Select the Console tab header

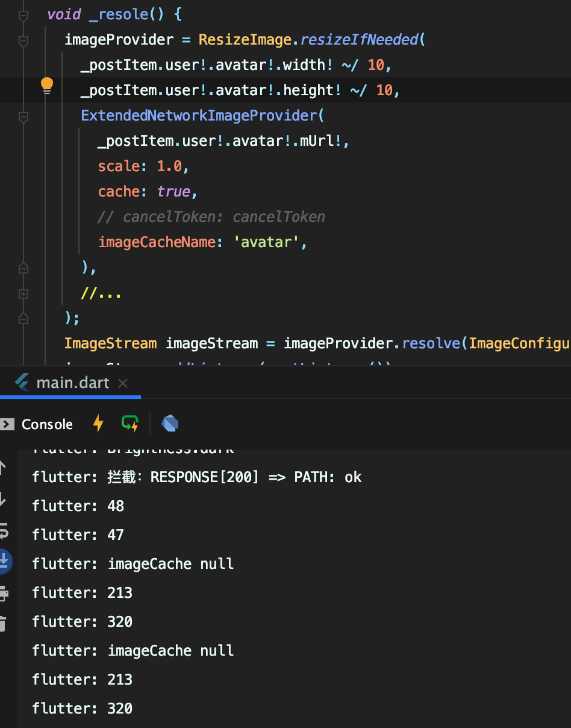click(x=47, y=424)
